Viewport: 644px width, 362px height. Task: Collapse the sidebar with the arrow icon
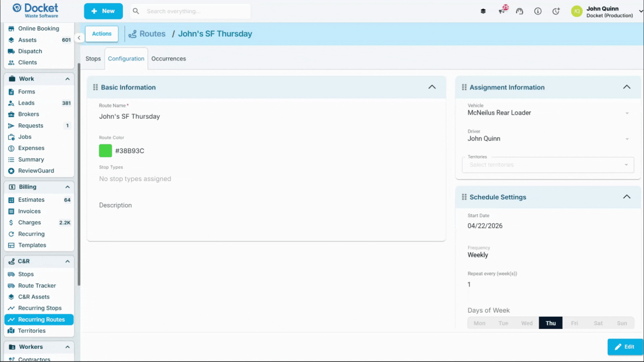pos(79,38)
